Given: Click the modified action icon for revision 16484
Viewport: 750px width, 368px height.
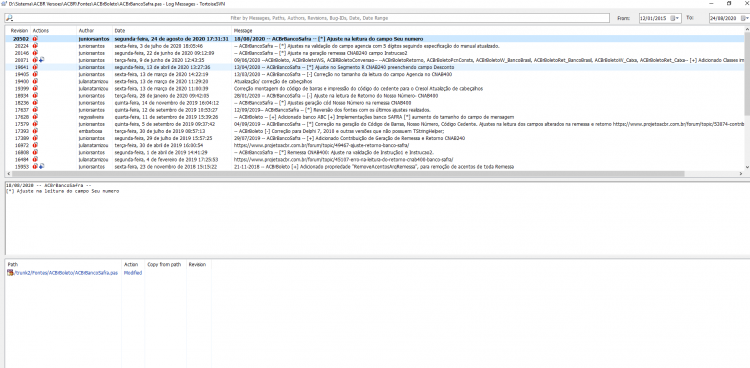Looking at the screenshot, I should pos(35,159).
